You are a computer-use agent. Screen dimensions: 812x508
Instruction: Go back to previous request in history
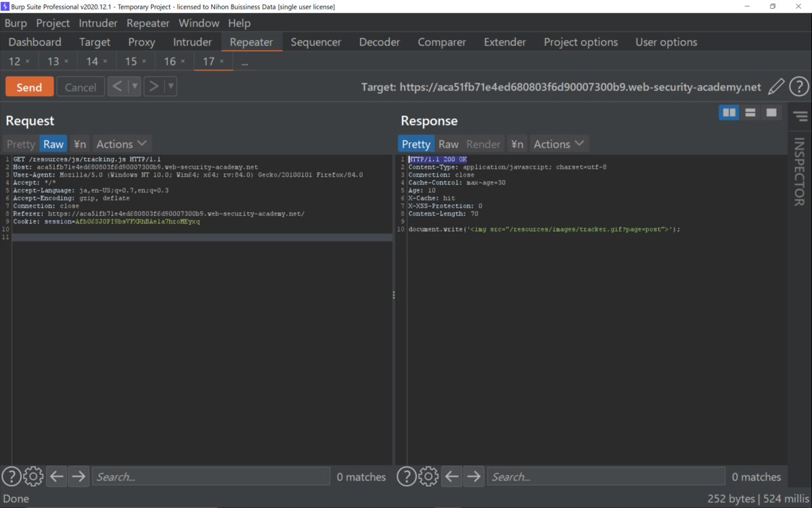pyautogui.click(x=117, y=86)
